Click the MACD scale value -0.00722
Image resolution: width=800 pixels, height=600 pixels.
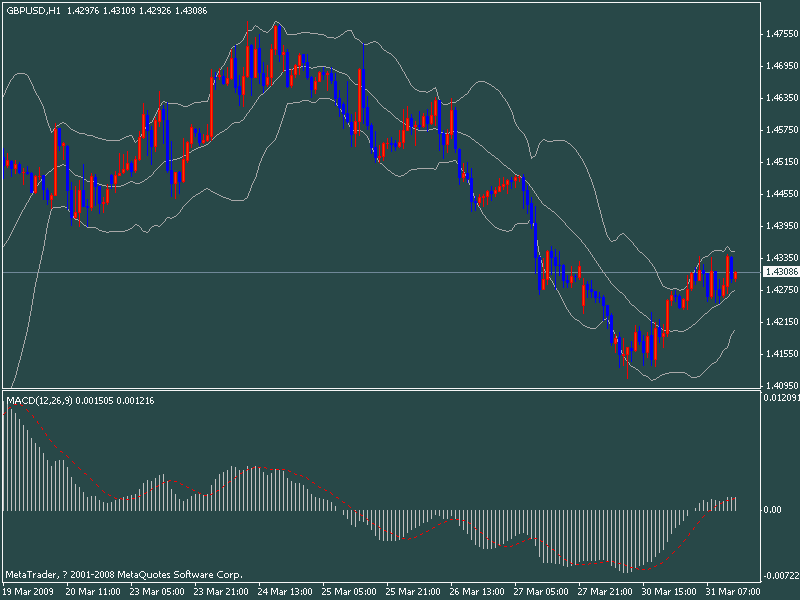(781, 576)
